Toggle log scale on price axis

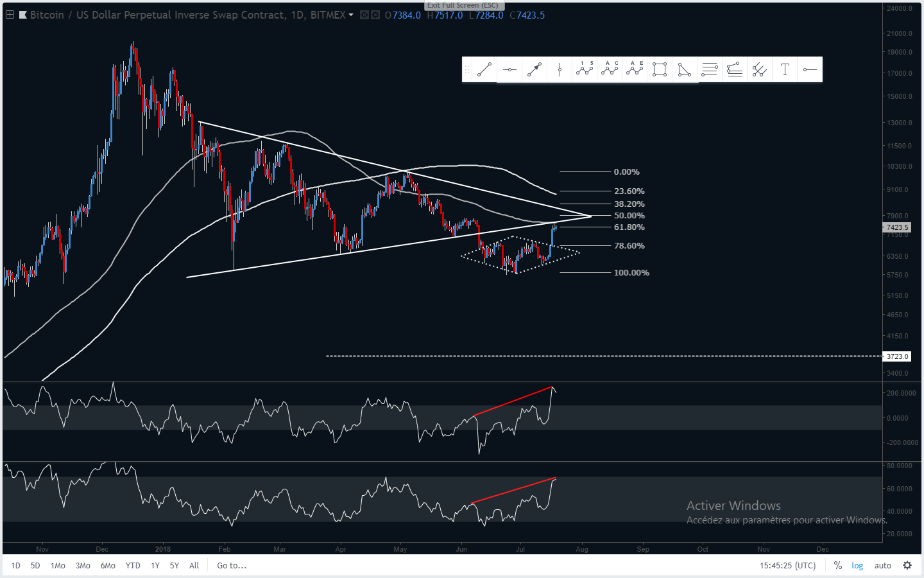[857, 565]
